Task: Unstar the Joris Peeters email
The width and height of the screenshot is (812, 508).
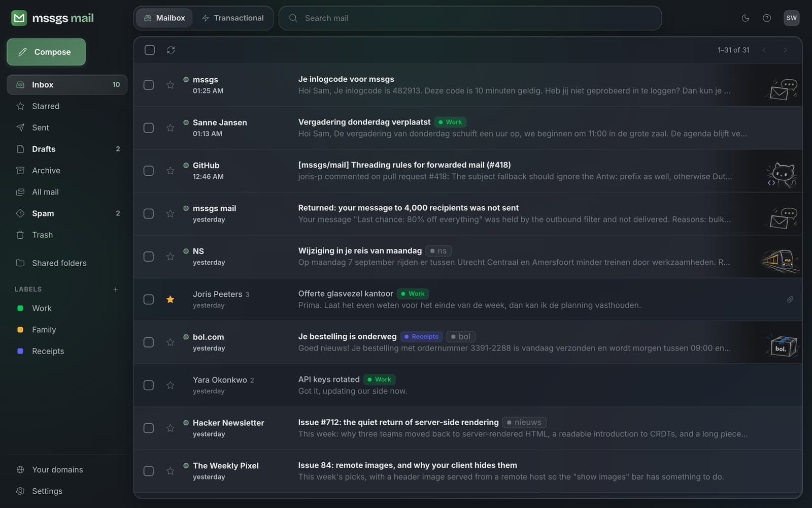Action: pyautogui.click(x=171, y=300)
